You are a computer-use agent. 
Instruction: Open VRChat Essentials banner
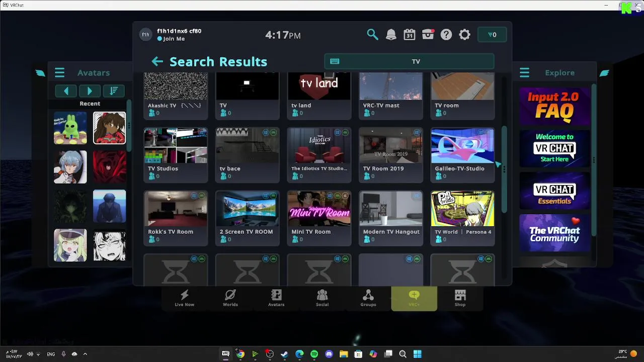[554, 191]
